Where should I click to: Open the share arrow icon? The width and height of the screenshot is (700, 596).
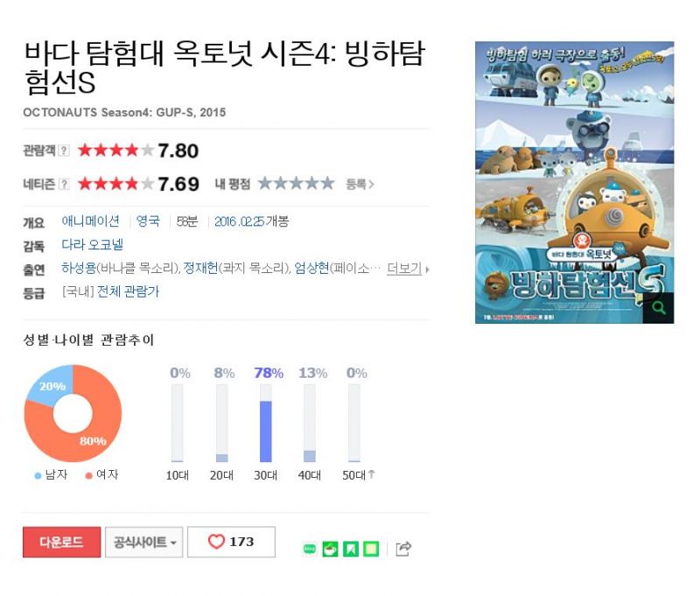pyautogui.click(x=403, y=549)
